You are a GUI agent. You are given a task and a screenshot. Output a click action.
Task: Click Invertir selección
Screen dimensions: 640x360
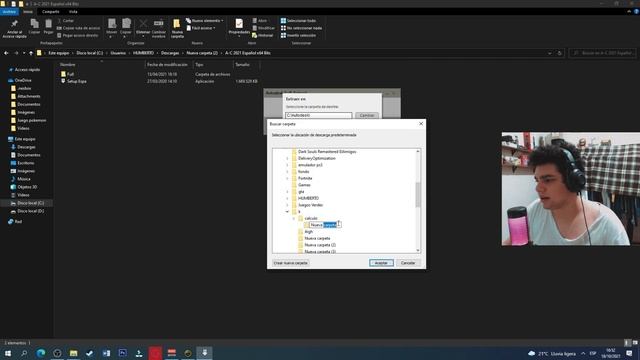[x=298, y=36]
